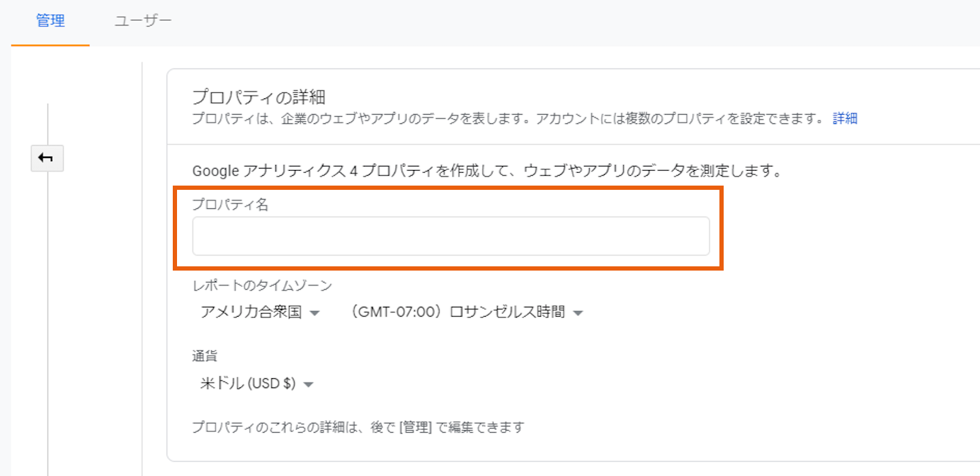This screenshot has height=476, width=980.
Task: Click the arrow beside アメリカ合衆国
Action: 315,313
